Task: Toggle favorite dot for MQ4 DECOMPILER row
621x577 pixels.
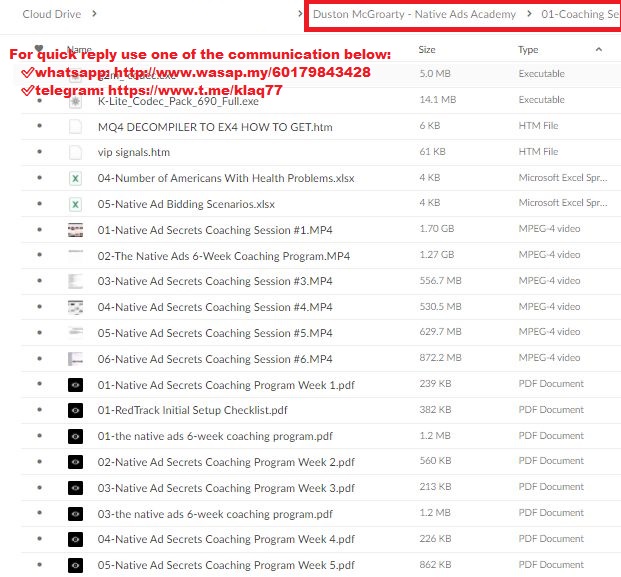Action: (x=39, y=126)
